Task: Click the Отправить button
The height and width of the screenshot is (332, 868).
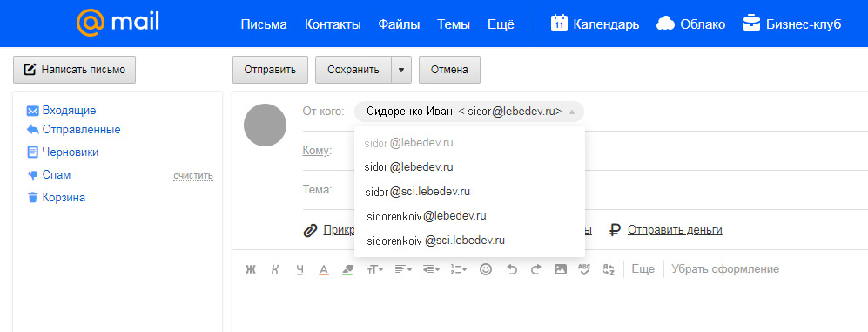Action: click(270, 70)
